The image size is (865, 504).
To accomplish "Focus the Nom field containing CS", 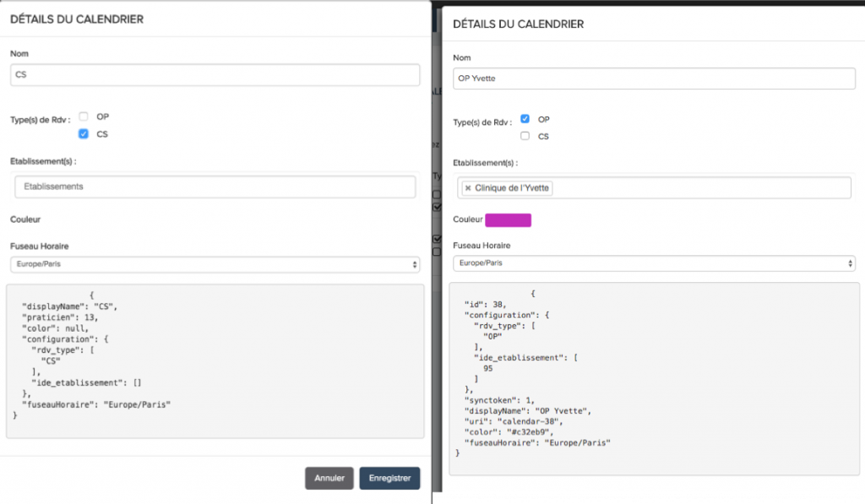I will pyautogui.click(x=215, y=75).
